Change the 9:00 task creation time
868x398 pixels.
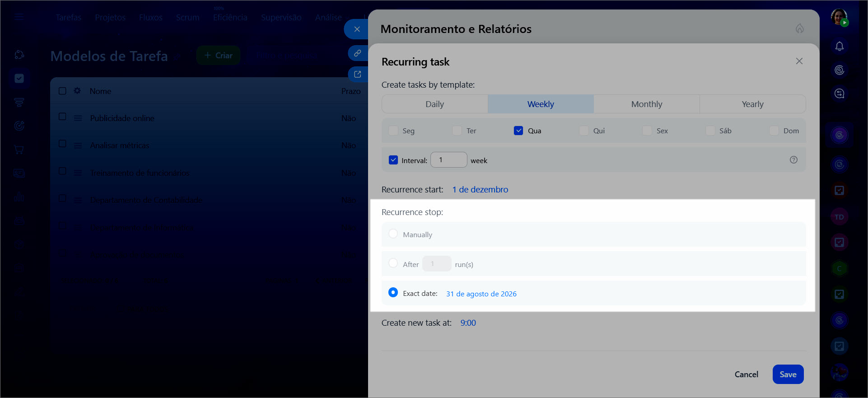pyautogui.click(x=468, y=323)
